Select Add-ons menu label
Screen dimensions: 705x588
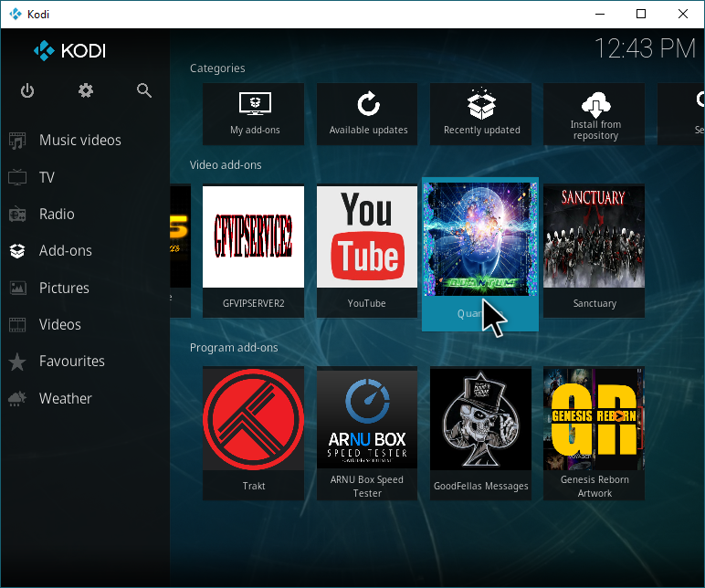pyautogui.click(x=66, y=251)
